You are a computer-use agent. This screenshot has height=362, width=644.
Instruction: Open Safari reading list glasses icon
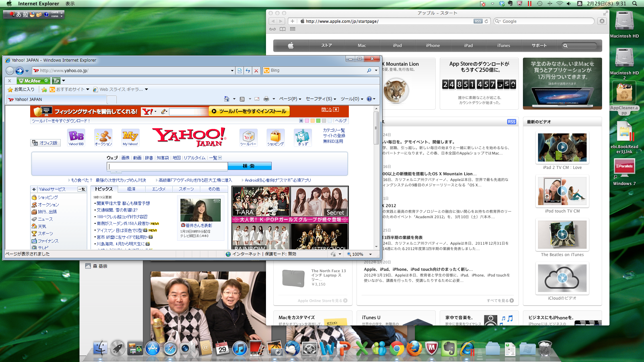pyautogui.click(x=272, y=29)
